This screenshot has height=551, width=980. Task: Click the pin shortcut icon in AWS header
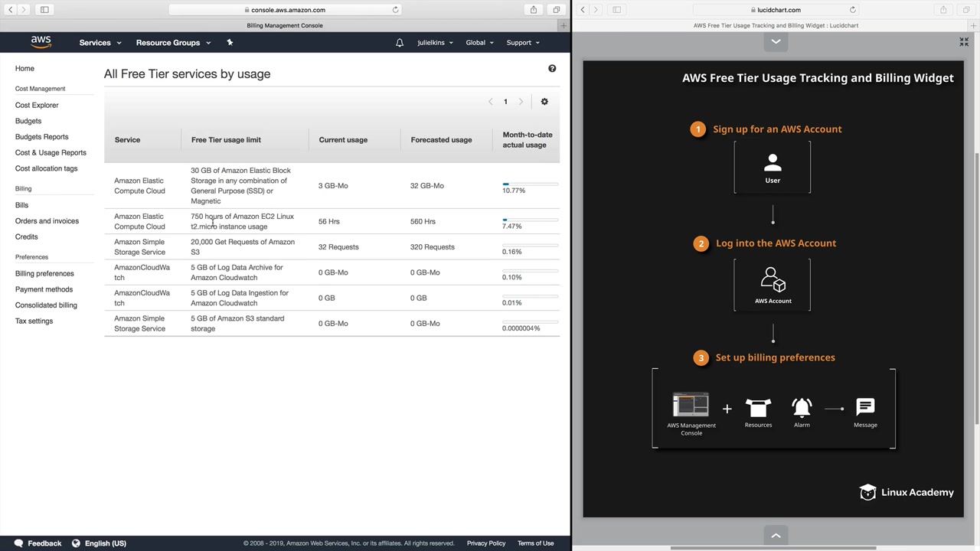pyautogui.click(x=230, y=42)
